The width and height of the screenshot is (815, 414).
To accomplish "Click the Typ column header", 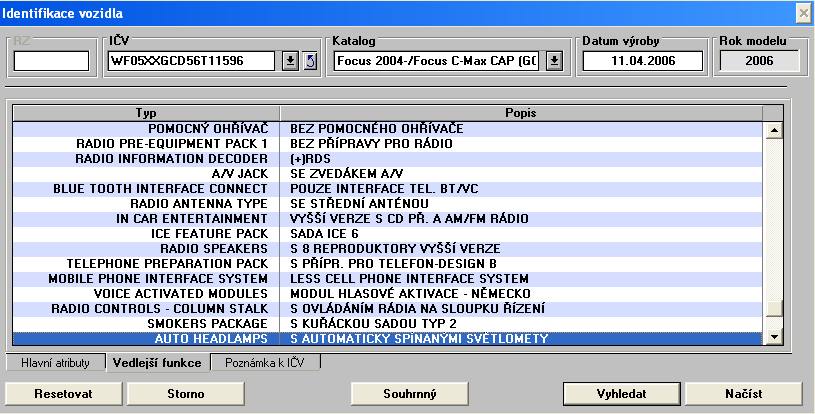I will point(146,111).
